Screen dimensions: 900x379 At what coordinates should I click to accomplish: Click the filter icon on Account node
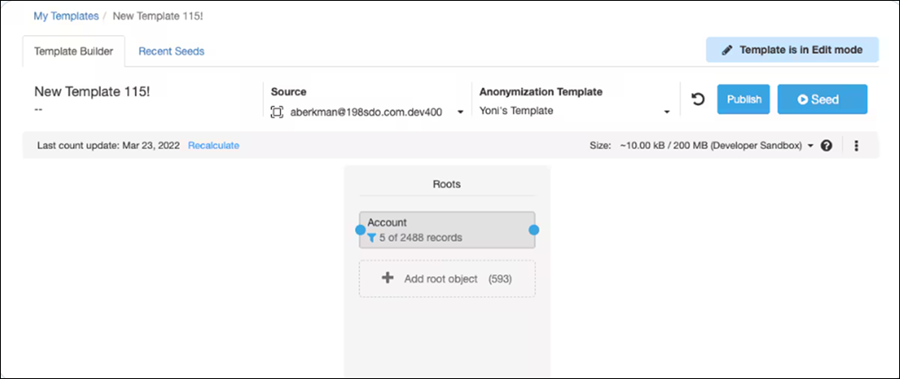[371, 238]
